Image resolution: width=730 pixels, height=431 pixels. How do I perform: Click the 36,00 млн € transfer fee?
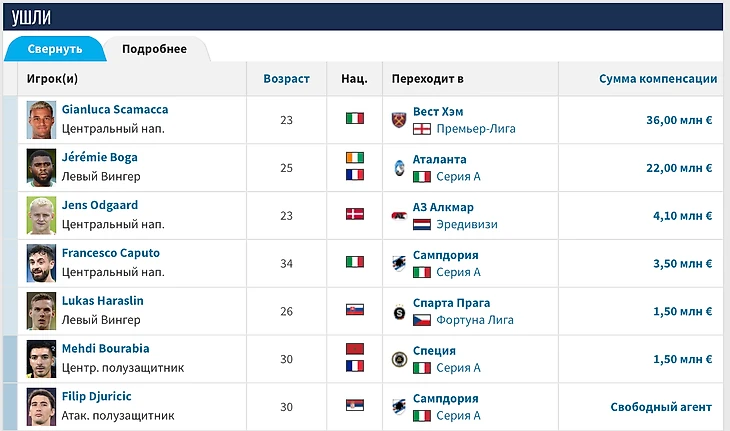[679, 120]
